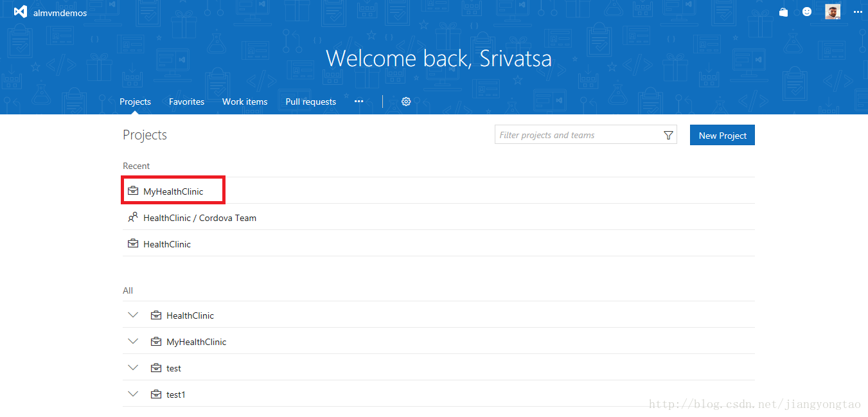868x417 pixels.
Task: Click the filter funnel icon
Action: [668, 135]
